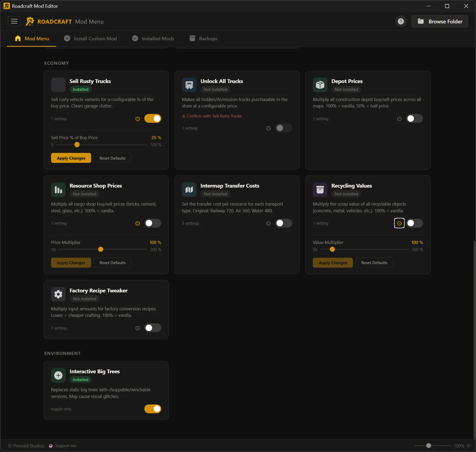Click the Installed badge on Sell Rusty Trucks
Image resolution: width=476 pixels, height=452 pixels.
80,89
